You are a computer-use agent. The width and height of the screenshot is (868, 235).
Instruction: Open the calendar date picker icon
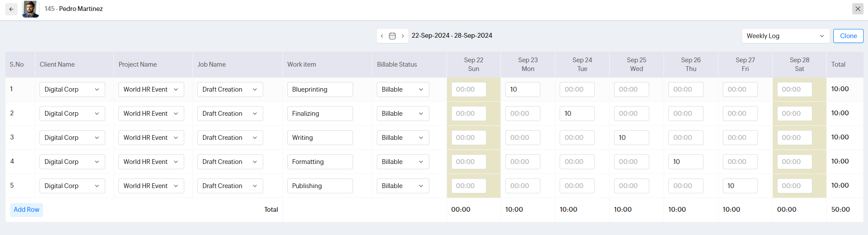[392, 36]
